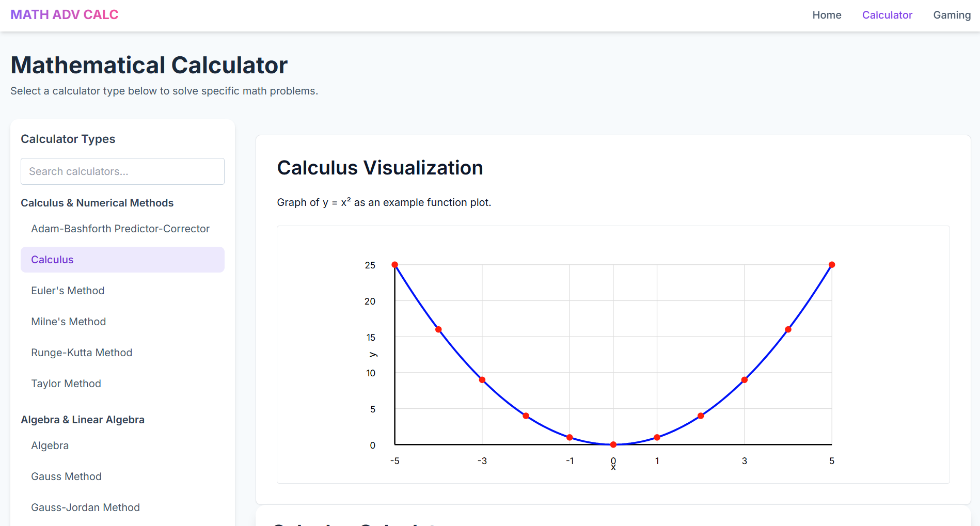Click the top-left red data point
The height and width of the screenshot is (526, 980).
click(395, 265)
